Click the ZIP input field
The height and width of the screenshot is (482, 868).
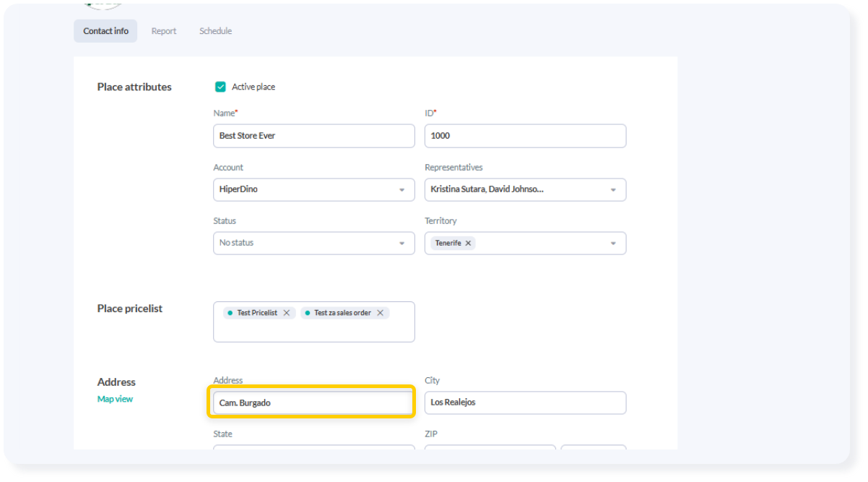coord(490,447)
